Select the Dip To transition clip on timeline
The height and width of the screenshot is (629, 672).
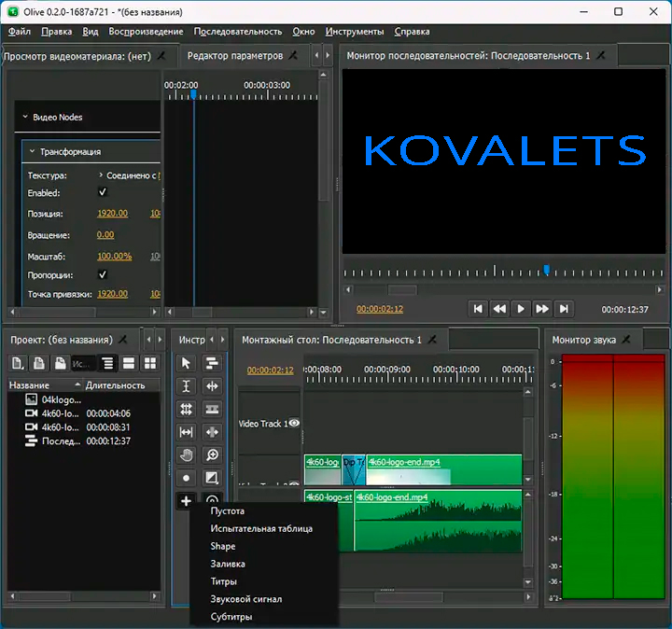[354, 469]
